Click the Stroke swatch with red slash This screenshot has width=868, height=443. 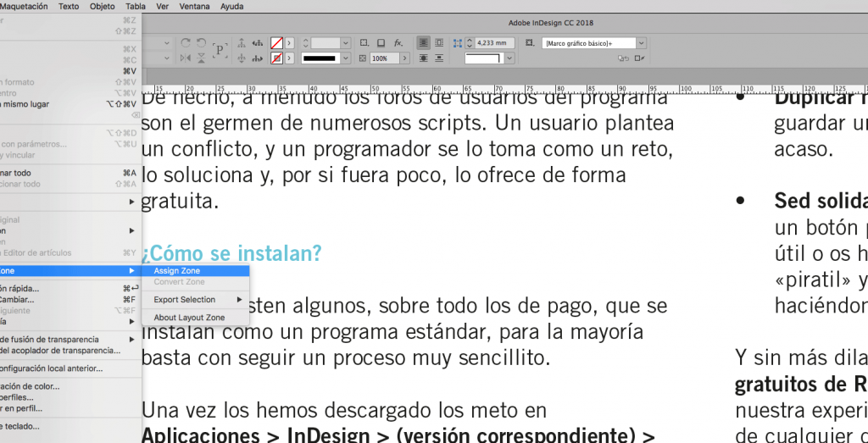277,58
